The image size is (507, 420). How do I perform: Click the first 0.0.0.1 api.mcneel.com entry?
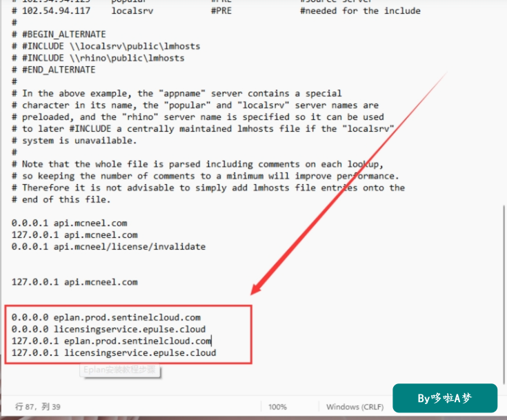click(69, 223)
